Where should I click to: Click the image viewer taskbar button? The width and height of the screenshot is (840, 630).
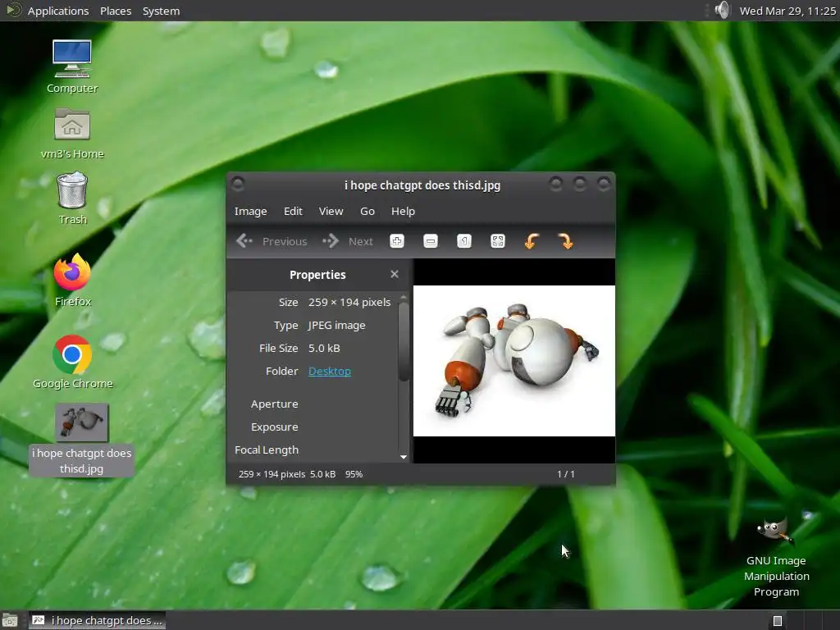[97, 620]
